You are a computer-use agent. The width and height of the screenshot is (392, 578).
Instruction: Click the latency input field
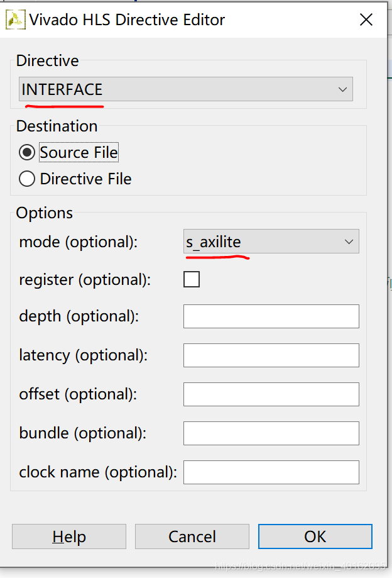coord(271,355)
